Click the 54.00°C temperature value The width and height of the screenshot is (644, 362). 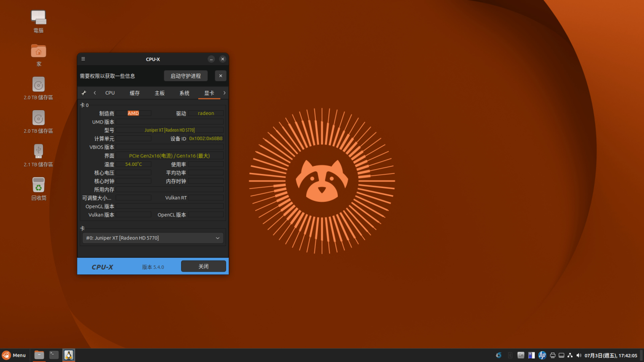point(134,164)
